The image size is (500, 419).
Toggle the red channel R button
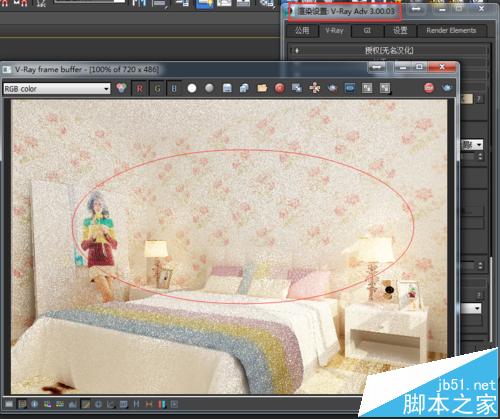coord(139,88)
